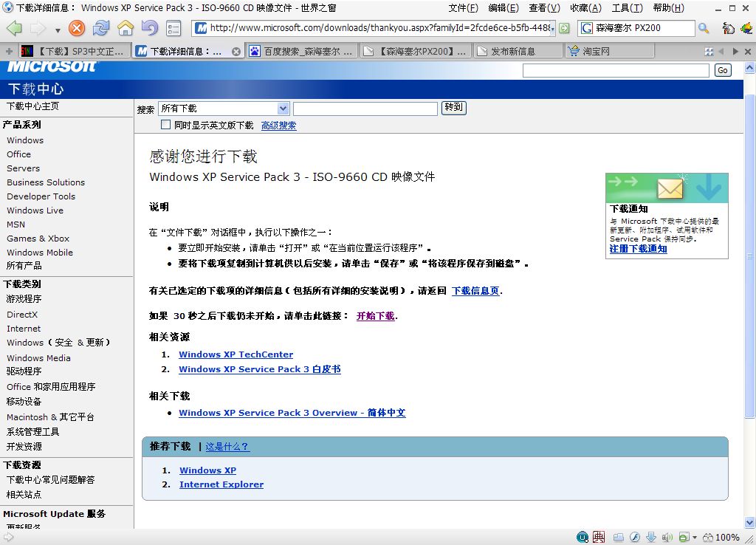Click the 100% zoom level in status bar
756x545 pixels.
pyautogui.click(x=727, y=538)
